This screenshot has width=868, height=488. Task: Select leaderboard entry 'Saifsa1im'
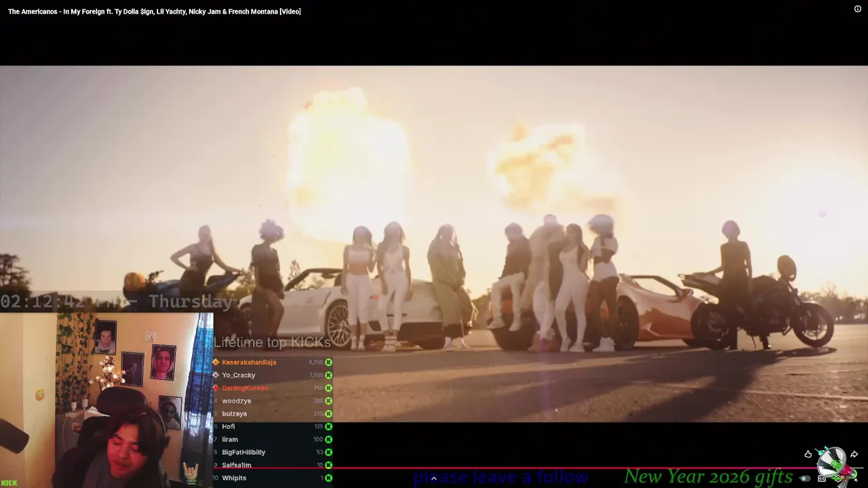tap(237, 466)
